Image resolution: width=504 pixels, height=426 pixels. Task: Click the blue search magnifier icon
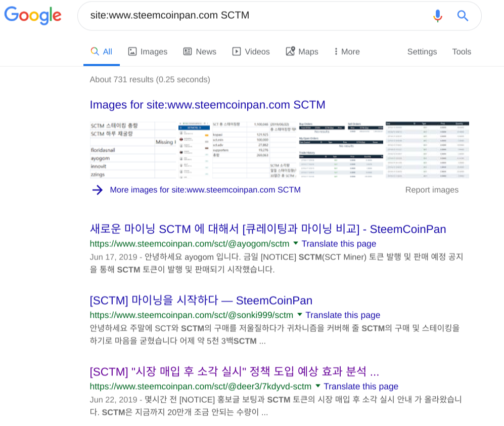[x=463, y=16]
